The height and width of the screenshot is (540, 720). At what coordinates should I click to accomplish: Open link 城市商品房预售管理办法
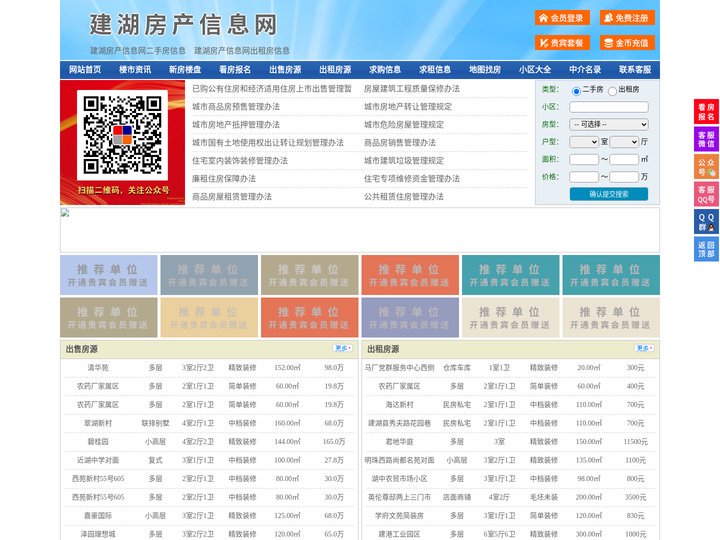pos(236,107)
